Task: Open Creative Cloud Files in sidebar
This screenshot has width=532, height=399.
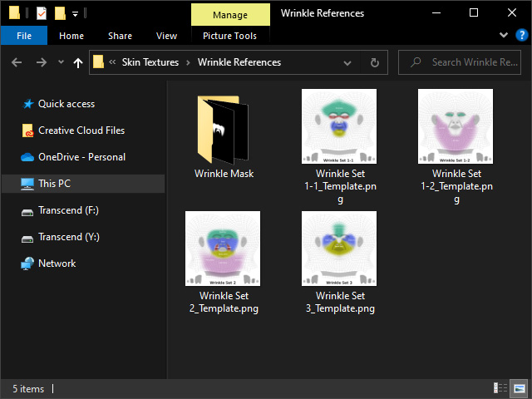Action: [x=81, y=131]
